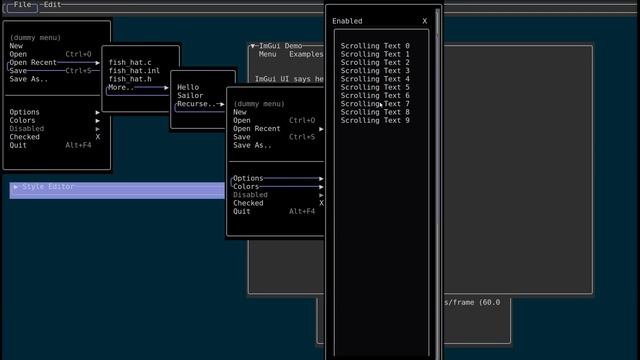This screenshot has width=640, height=360.
Task: Toggle Checked item in first menu
Action: tap(55, 137)
